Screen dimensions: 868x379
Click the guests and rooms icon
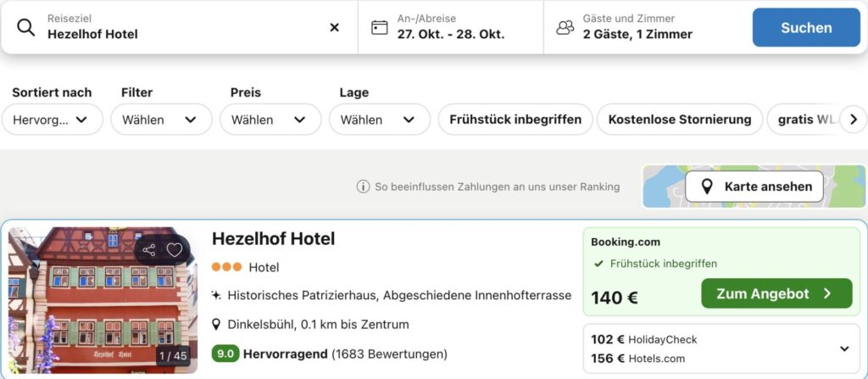click(x=565, y=27)
